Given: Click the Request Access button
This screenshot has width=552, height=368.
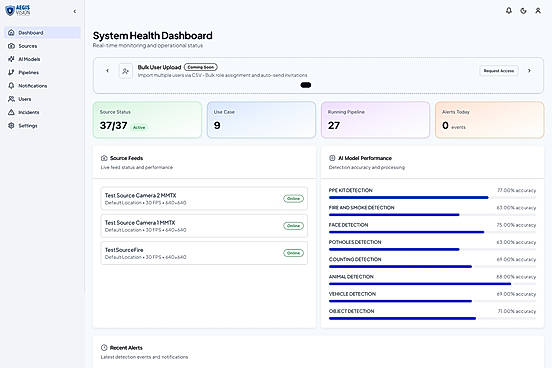Looking at the screenshot, I should (498, 71).
